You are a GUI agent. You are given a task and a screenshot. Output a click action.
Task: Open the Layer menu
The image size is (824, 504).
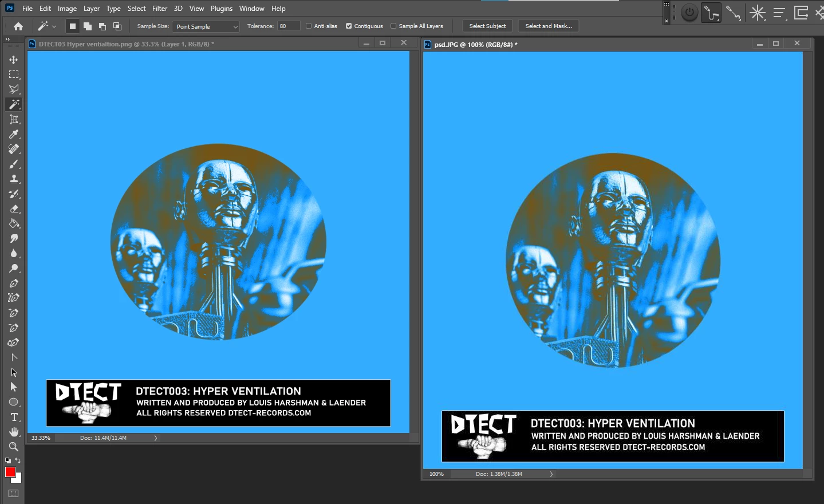(x=92, y=9)
